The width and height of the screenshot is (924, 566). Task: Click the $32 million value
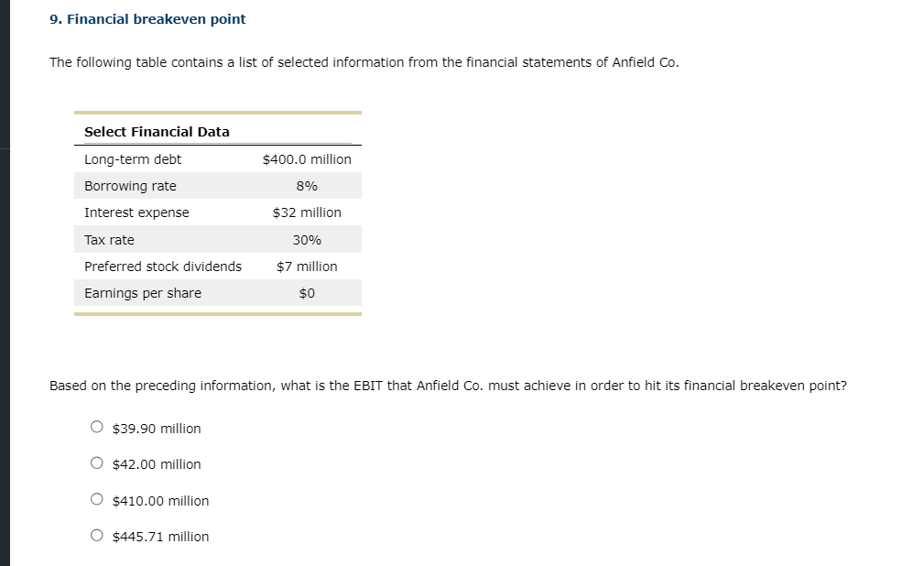click(x=307, y=212)
